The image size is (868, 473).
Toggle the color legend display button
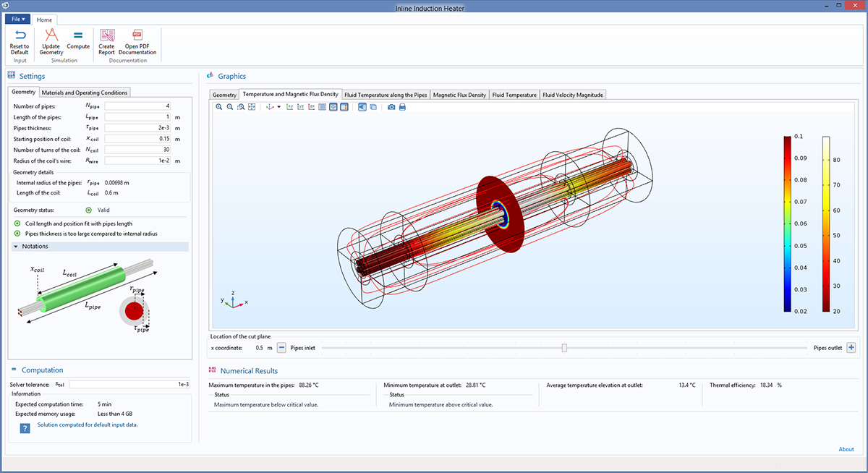point(344,107)
